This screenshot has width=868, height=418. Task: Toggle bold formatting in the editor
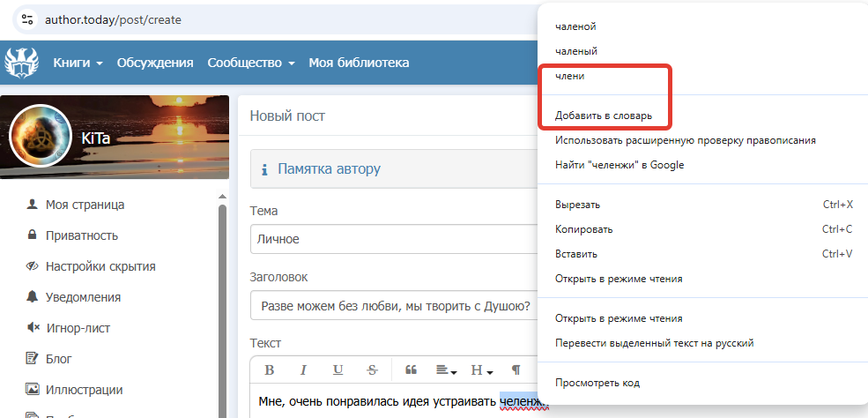pos(270,369)
